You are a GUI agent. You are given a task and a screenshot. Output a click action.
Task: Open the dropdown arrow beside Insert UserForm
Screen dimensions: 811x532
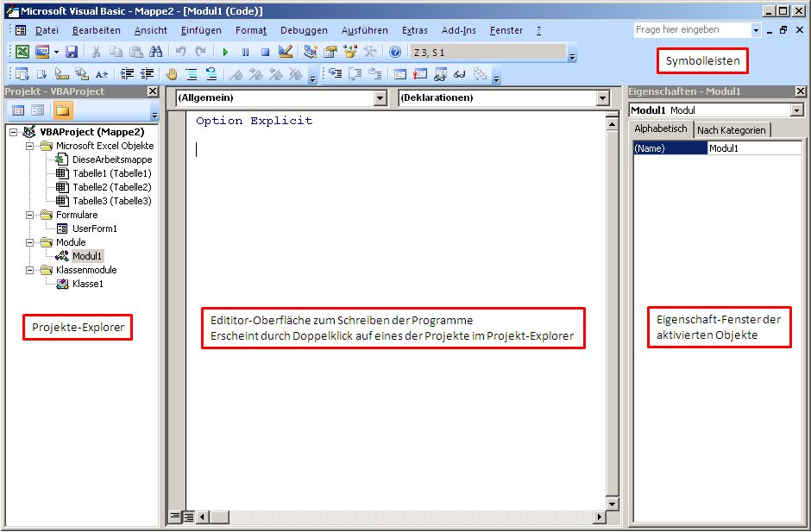[x=56, y=53]
